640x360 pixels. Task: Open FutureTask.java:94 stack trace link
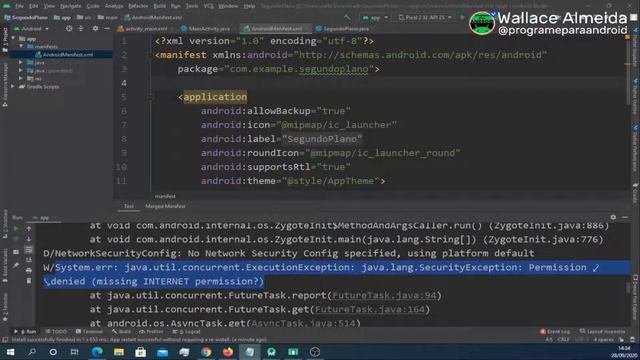(384, 296)
